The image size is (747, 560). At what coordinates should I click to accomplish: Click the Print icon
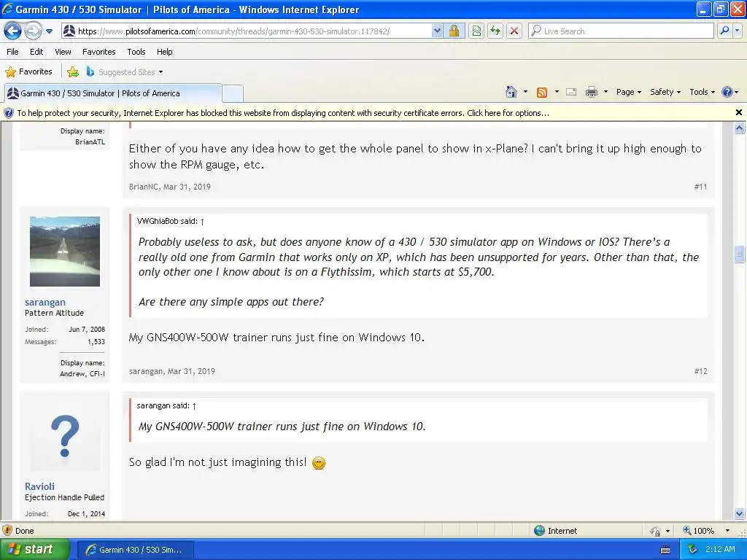[x=591, y=93]
